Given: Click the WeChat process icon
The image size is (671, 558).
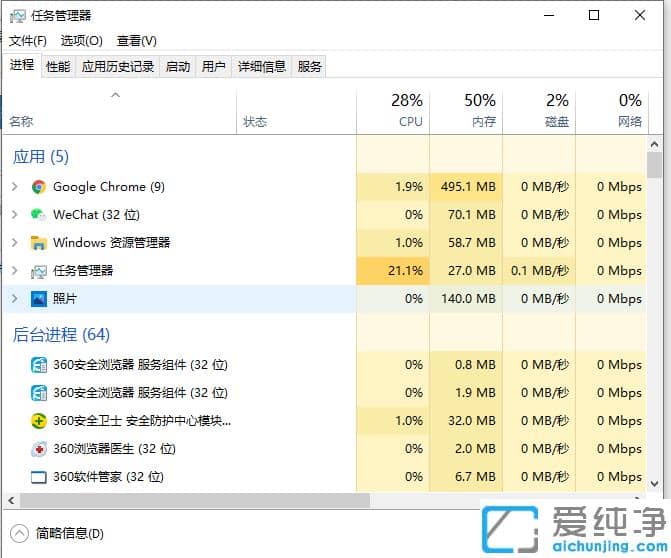Looking at the screenshot, I should click(39, 215).
